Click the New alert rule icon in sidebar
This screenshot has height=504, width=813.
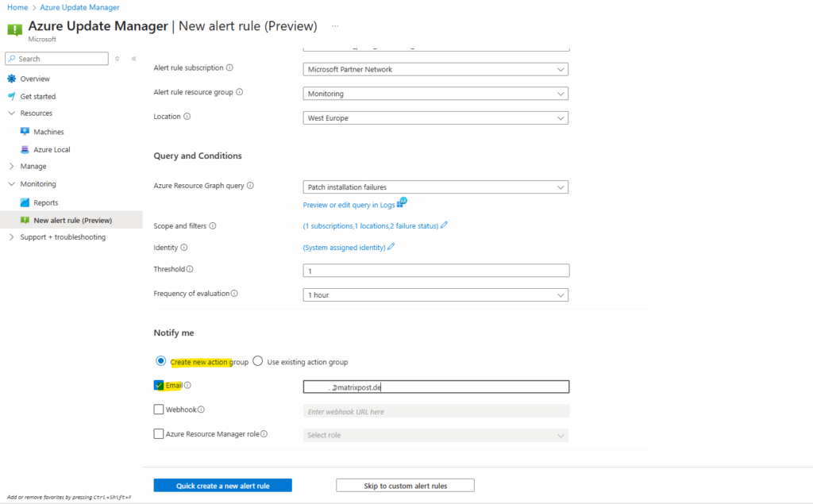(25, 221)
